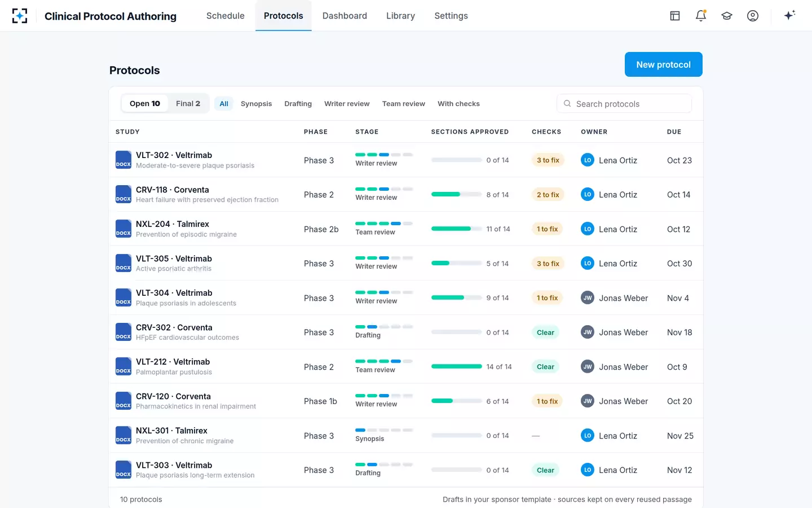Click the DOCX icon for VLT-303 Veltrimab
This screenshot has height=508, width=812.
123,470
